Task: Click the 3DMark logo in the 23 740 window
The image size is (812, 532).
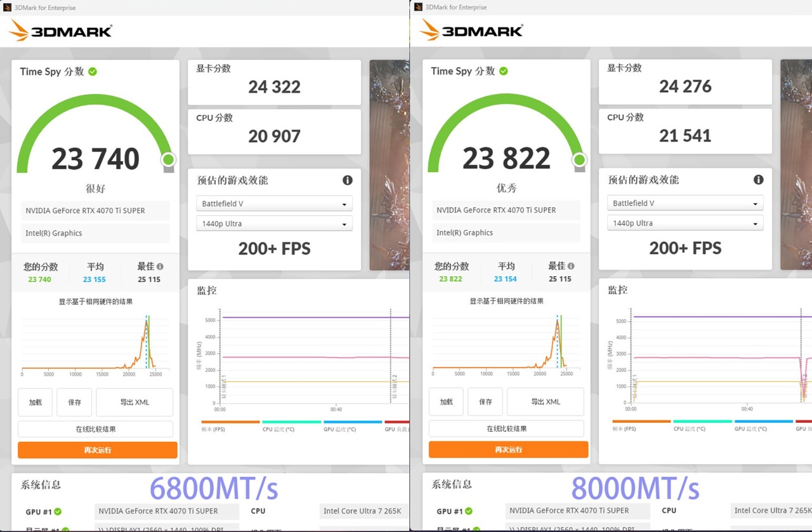Action: 61,30
